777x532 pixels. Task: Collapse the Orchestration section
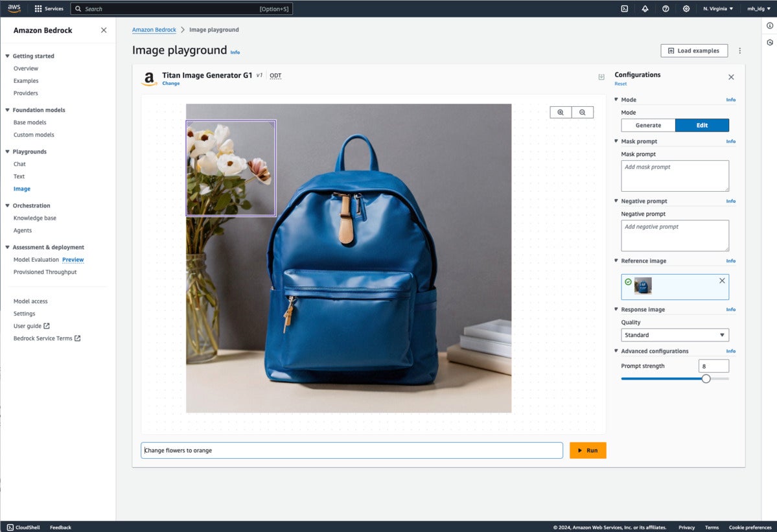tap(7, 205)
